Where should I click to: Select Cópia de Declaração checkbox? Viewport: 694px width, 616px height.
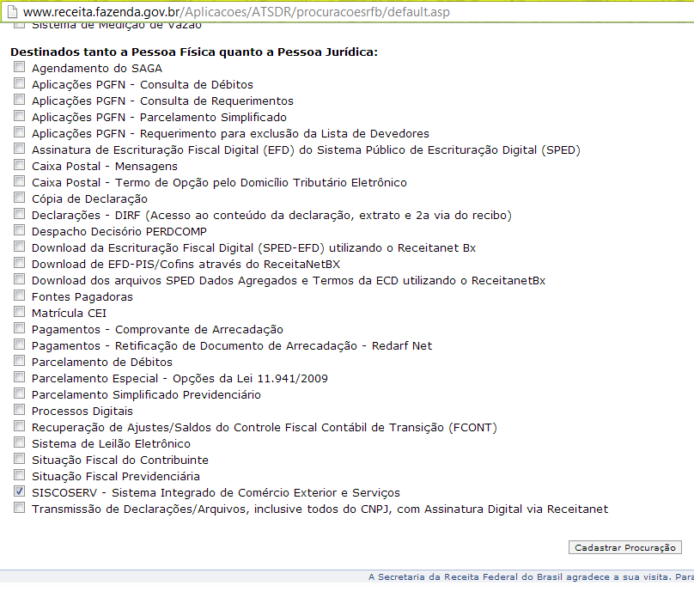coord(19,198)
